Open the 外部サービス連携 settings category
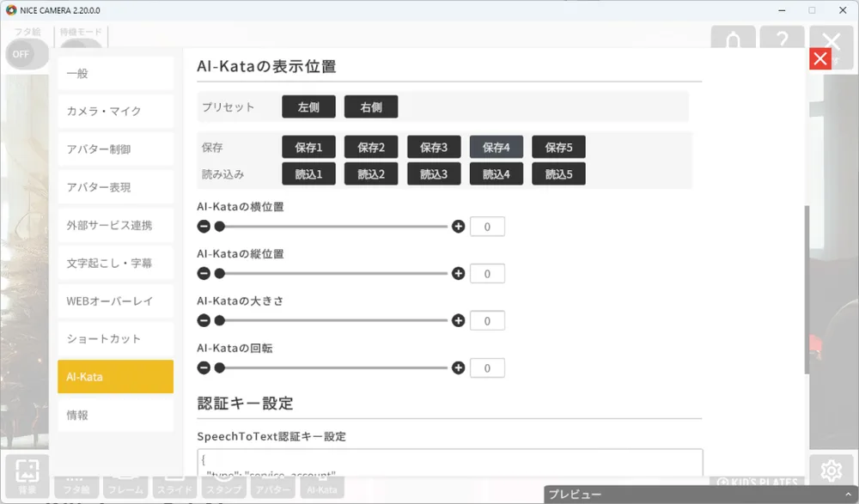859x504 pixels. coord(116,225)
